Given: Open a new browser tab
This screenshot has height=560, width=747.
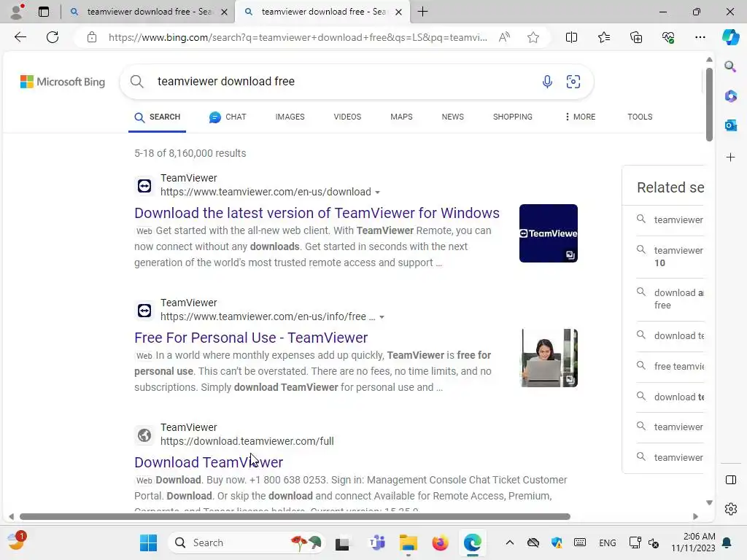Looking at the screenshot, I should pos(422,12).
